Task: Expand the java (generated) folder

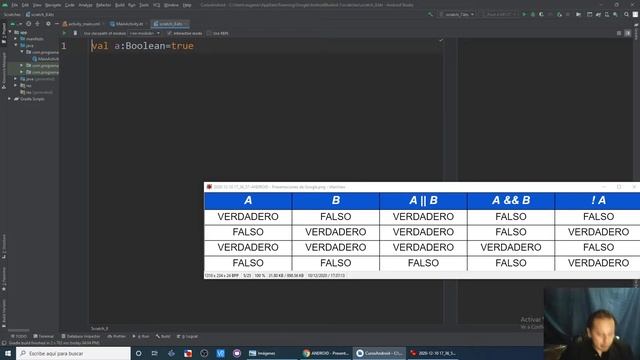Action: coord(16,79)
